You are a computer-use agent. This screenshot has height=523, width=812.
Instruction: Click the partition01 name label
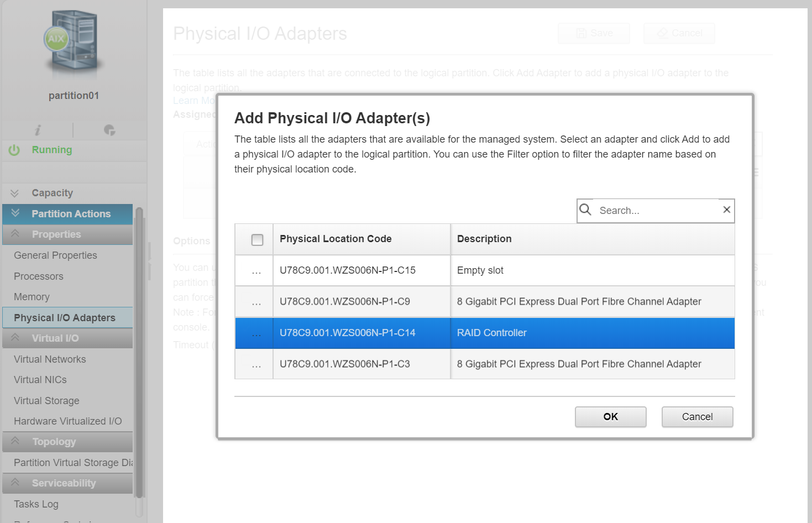point(74,96)
